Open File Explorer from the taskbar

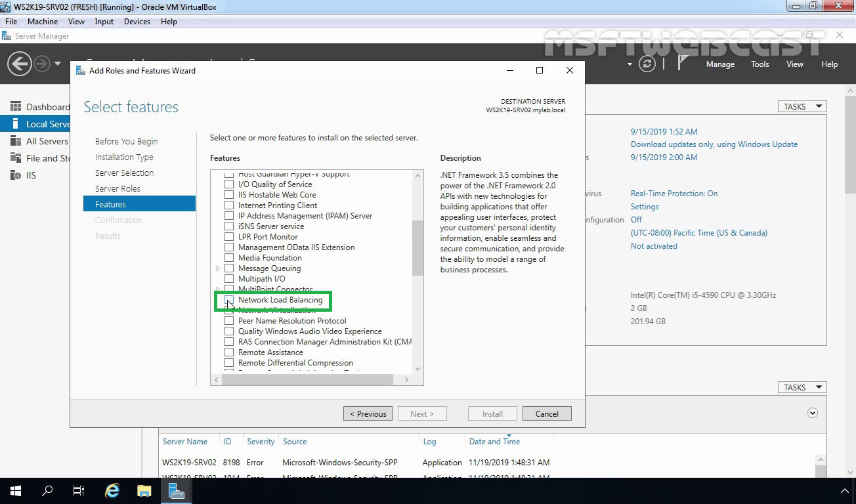144,490
